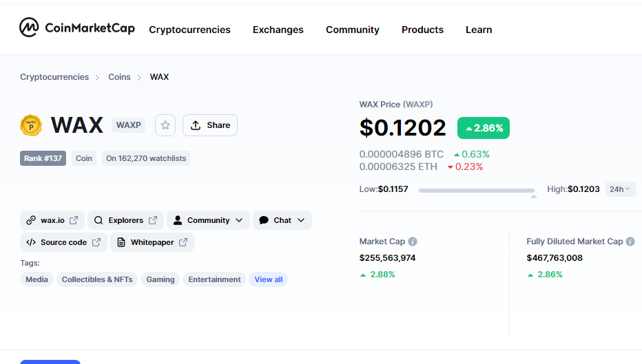Image resolution: width=642 pixels, height=364 pixels.
Task: Click the WAX breadcrumb text
Action: (159, 77)
